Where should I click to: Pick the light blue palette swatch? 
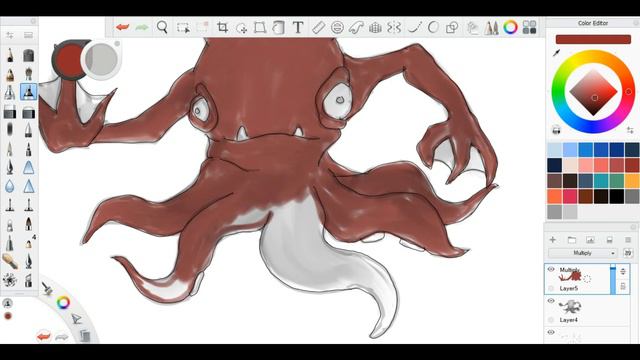[554, 150]
